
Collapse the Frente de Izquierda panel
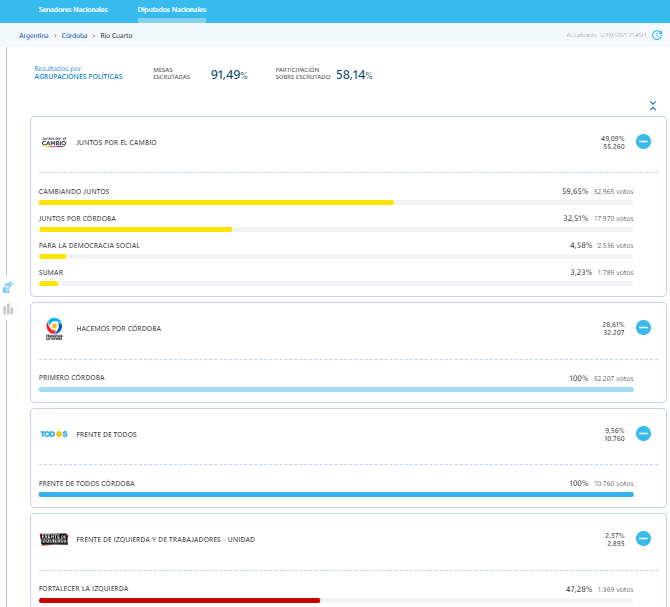[643, 539]
